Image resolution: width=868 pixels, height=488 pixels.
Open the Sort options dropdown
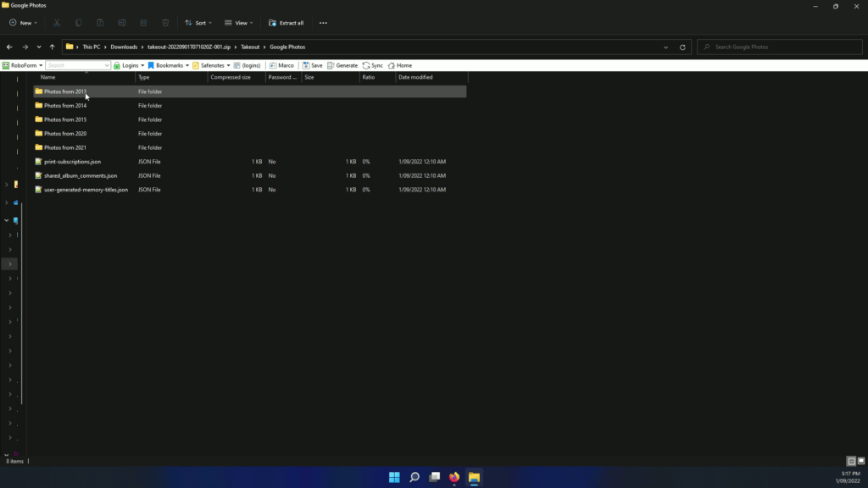click(198, 23)
